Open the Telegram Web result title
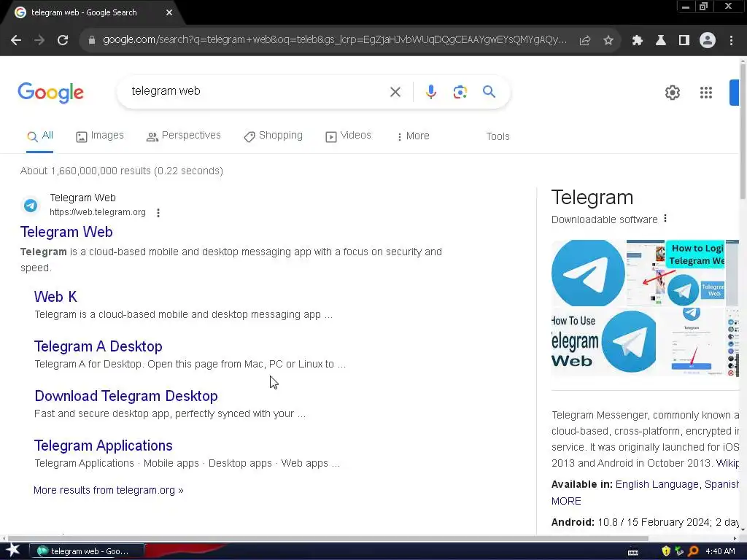This screenshot has height=560, width=747. (66, 232)
